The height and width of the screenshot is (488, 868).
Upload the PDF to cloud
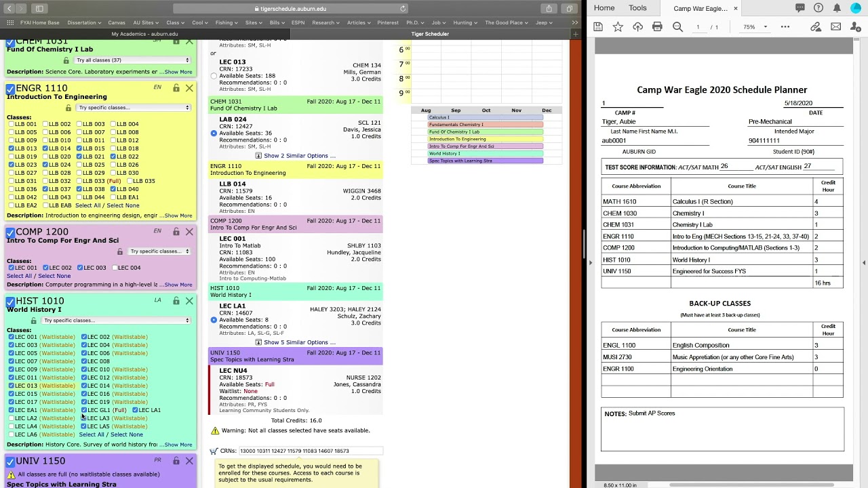637,27
